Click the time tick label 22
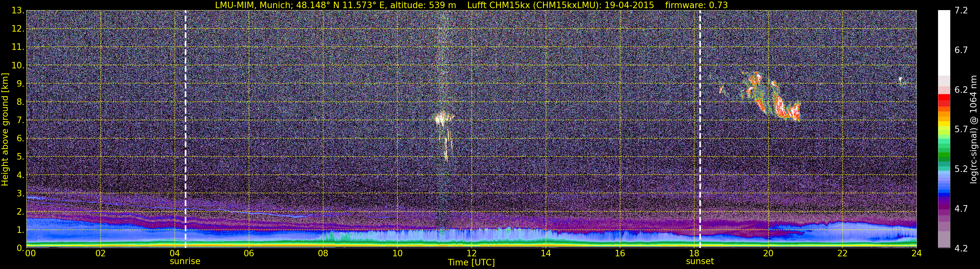Image resolution: width=980 pixels, height=269 pixels. tap(842, 253)
